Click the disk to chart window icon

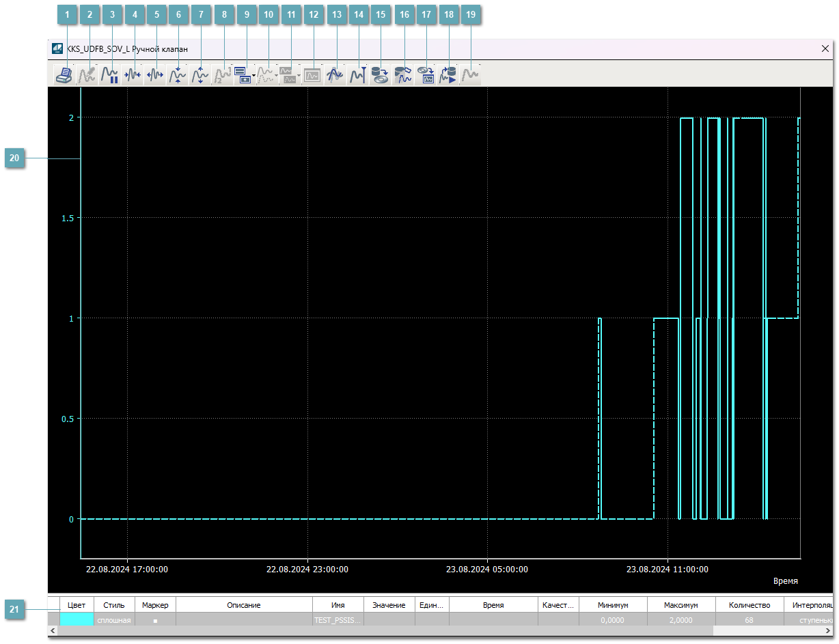(425, 75)
